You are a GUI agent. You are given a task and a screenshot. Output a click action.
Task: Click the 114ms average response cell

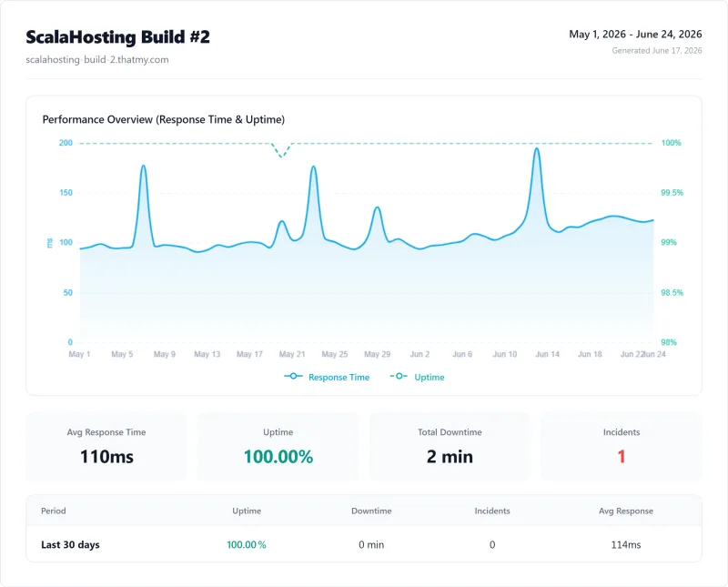point(626,545)
